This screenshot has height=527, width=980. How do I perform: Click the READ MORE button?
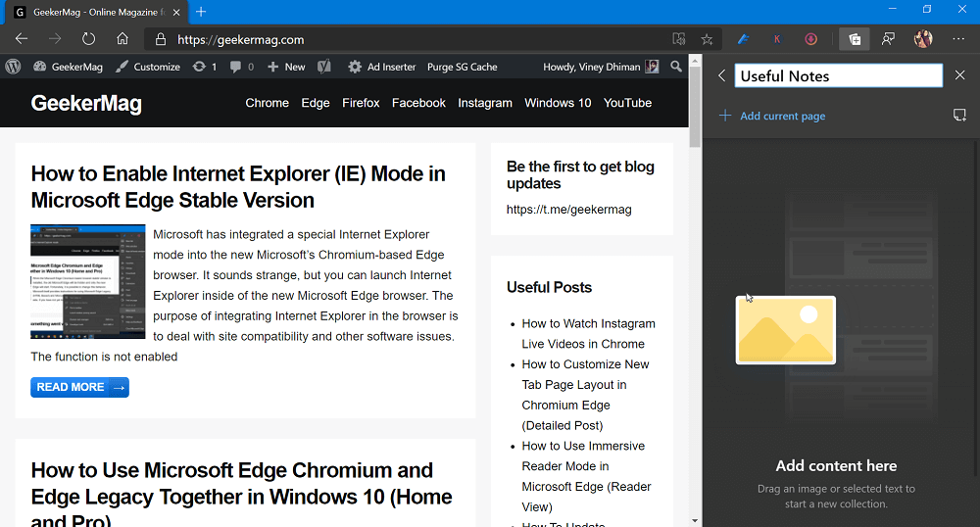coord(80,387)
